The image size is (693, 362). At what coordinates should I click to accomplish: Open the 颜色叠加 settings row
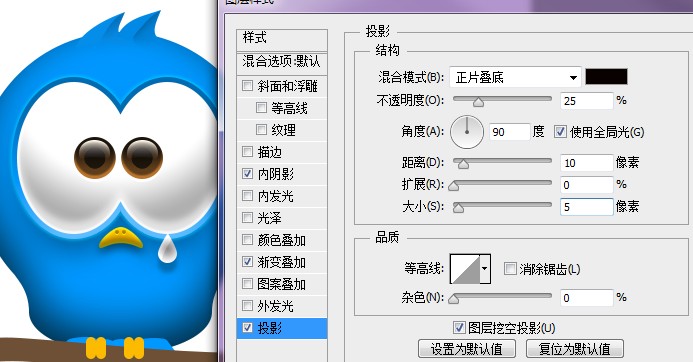click(282, 240)
